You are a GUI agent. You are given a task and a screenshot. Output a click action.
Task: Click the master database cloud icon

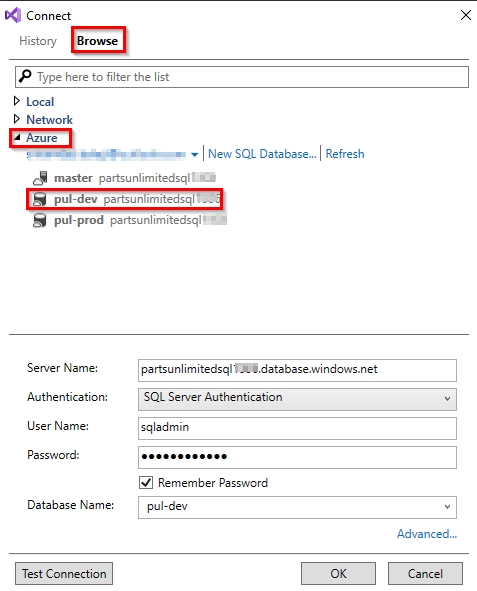tap(40, 178)
